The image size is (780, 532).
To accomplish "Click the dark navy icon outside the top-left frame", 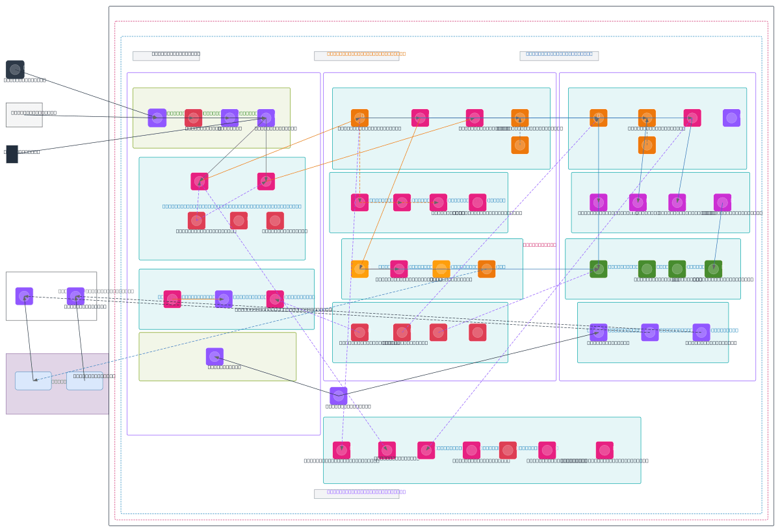I will [x=15, y=70].
